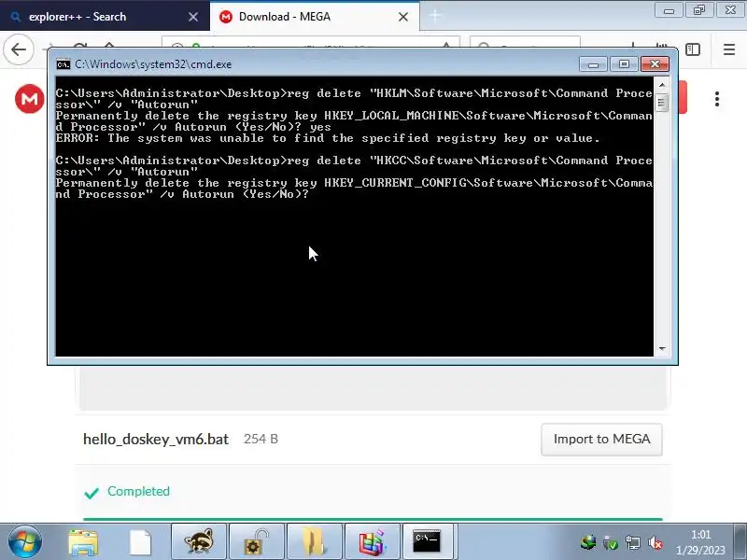
Task: Click the cmd scrollbar down arrow
Action: tap(662, 348)
